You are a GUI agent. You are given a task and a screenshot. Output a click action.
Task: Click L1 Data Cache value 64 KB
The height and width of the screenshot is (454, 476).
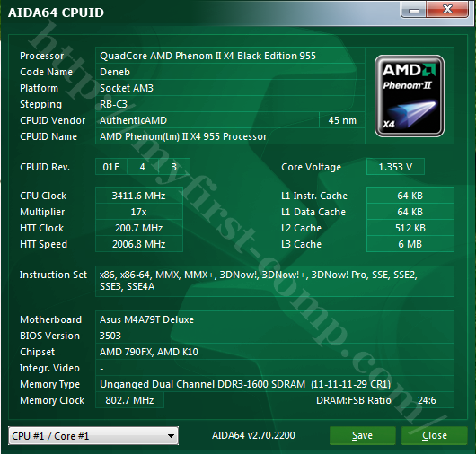click(410, 212)
